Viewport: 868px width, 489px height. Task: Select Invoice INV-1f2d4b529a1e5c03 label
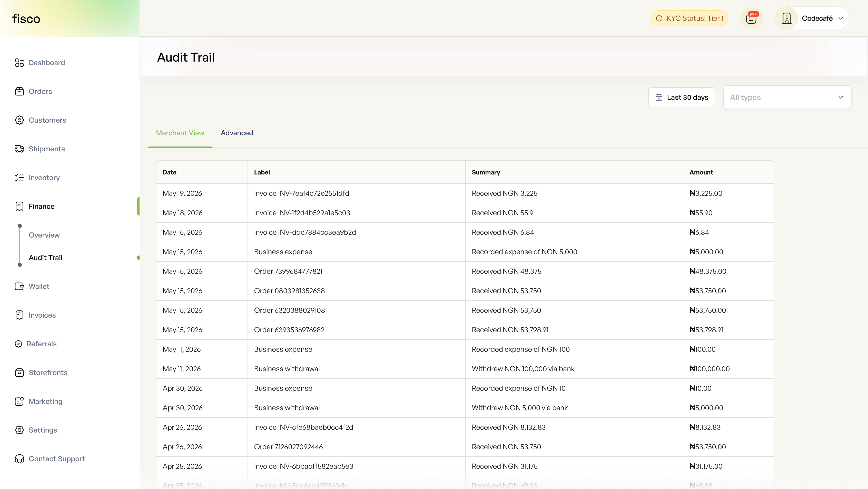302,213
